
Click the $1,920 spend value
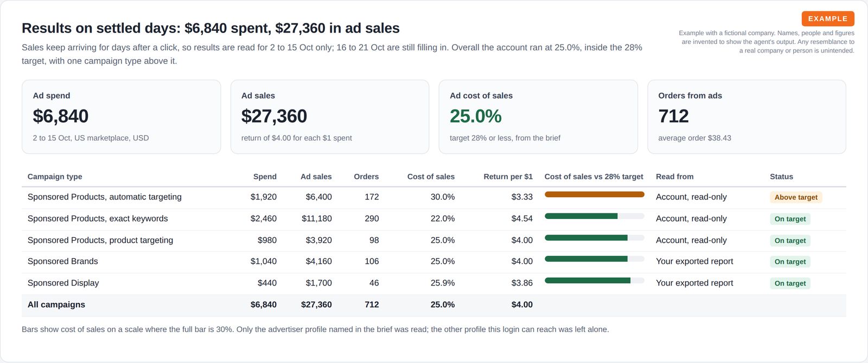[x=264, y=197]
